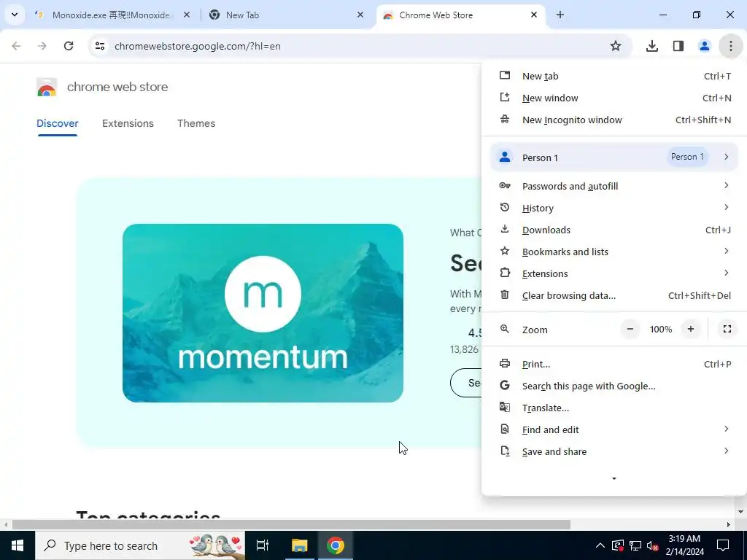Expand the Person 1 profile submenu
747x560 pixels.
tap(614, 157)
